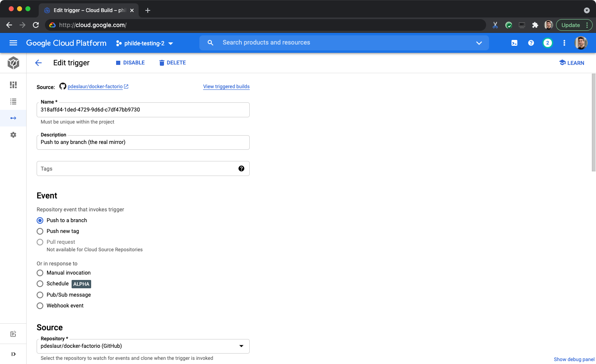The width and height of the screenshot is (596, 364).
Task: Select the Webhook event radio
Action: pyautogui.click(x=40, y=306)
